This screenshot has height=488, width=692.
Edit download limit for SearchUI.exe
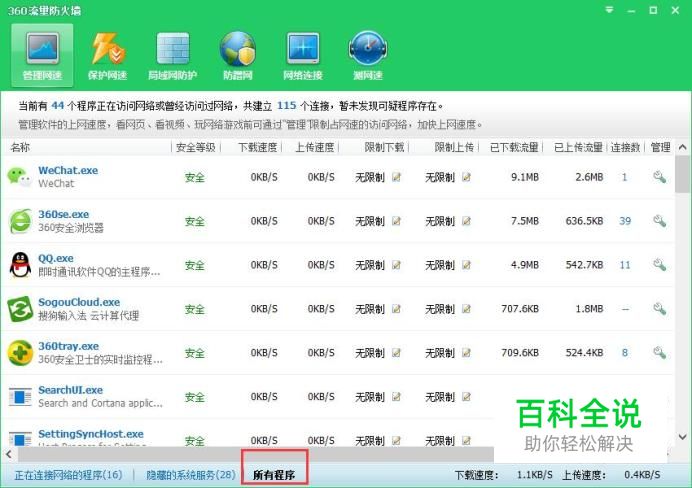point(396,397)
